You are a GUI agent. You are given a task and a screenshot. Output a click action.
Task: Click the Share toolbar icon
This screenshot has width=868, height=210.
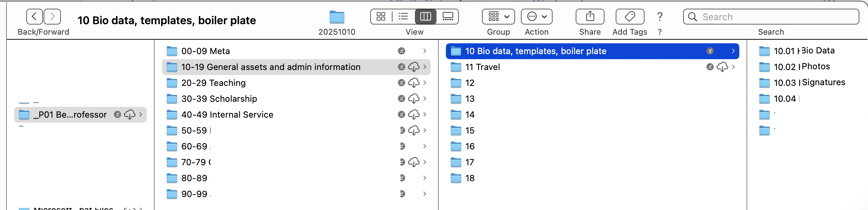[x=590, y=17]
